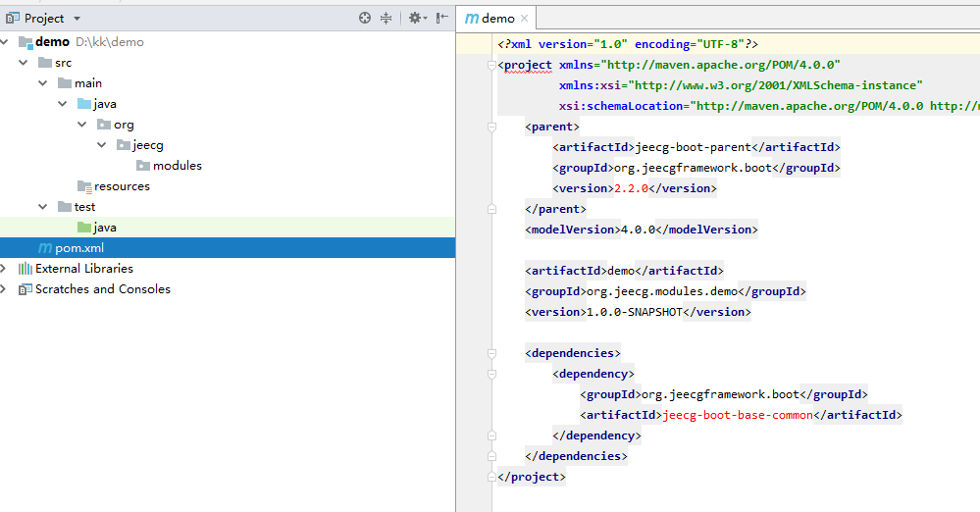This screenshot has width=980, height=512.
Task: Collapse the jeecg package
Action: (102, 145)
